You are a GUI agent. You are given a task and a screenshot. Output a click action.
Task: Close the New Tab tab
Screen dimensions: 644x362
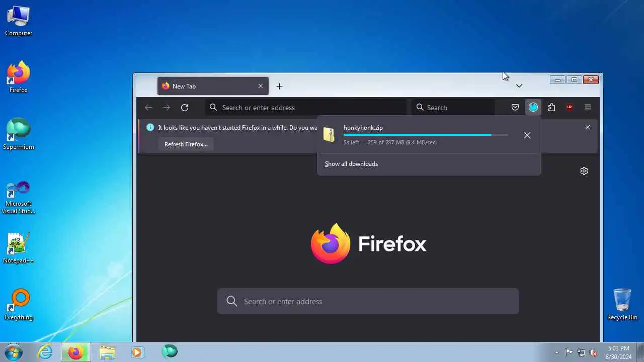click(261, 86)
